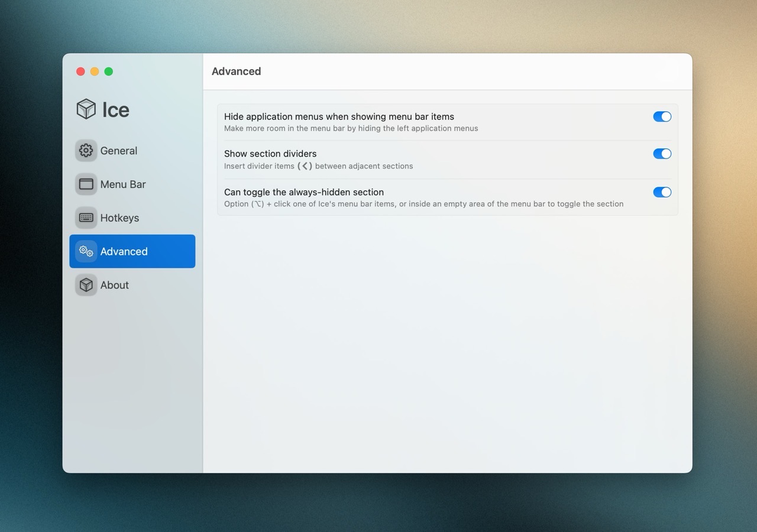Screen dimensions: 757x532
Task: Open the General settings tab
Action: click(132, 151)
